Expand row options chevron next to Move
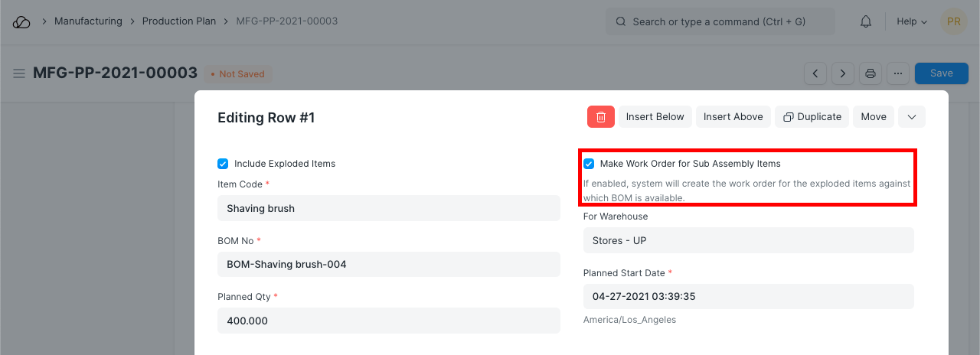 click(911, 117)
